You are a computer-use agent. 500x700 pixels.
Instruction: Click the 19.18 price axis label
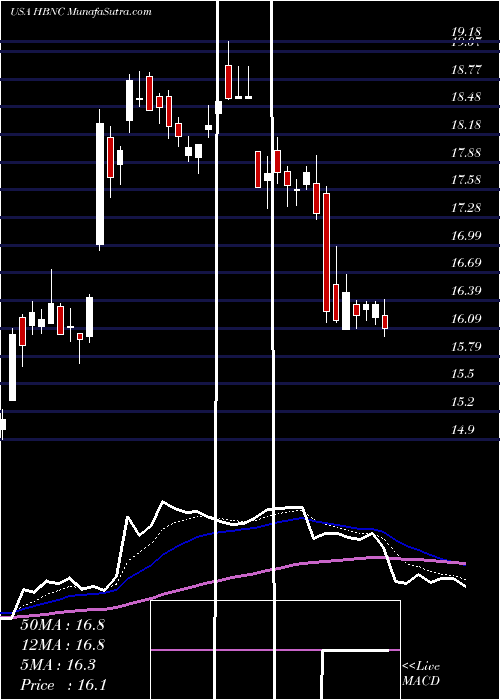click(x=466, y=32)
